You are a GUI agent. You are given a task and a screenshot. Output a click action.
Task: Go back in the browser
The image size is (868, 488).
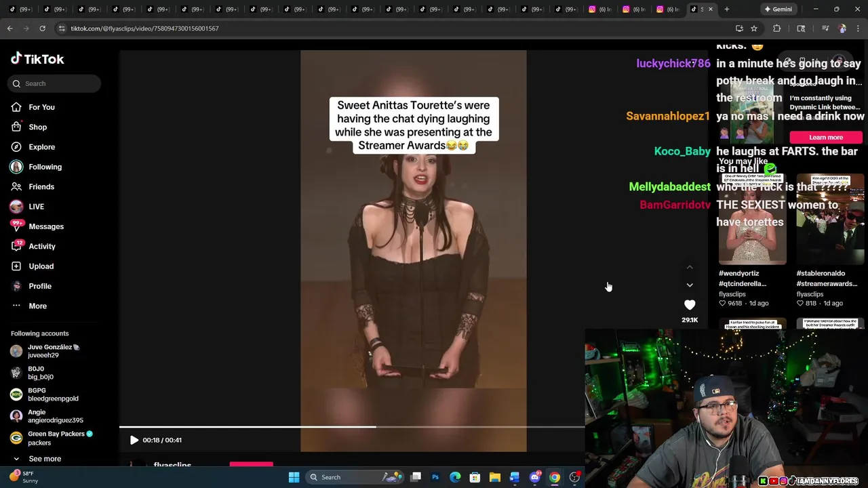(x=9, y=28)
